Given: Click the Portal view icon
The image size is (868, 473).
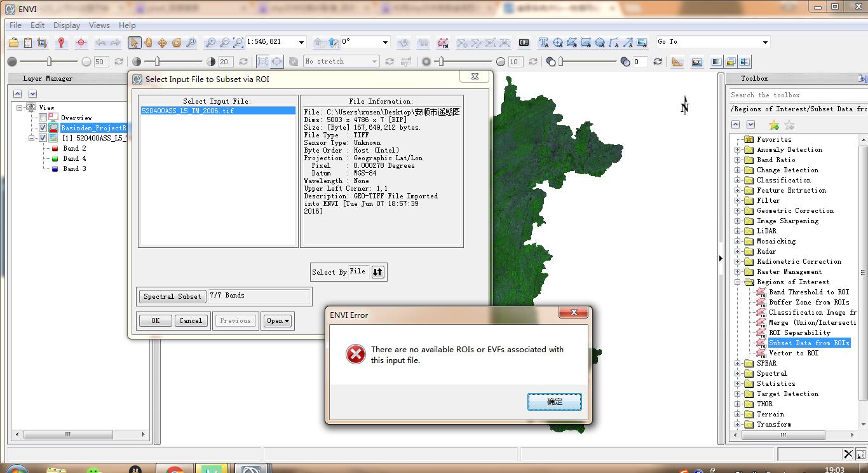Looking at the screenshot, I should pyautogui.click(x=697, y=62).
